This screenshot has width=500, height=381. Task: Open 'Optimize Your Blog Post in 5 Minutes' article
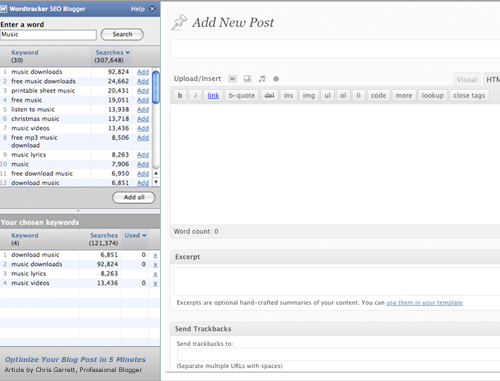click(x=75, y=360)
